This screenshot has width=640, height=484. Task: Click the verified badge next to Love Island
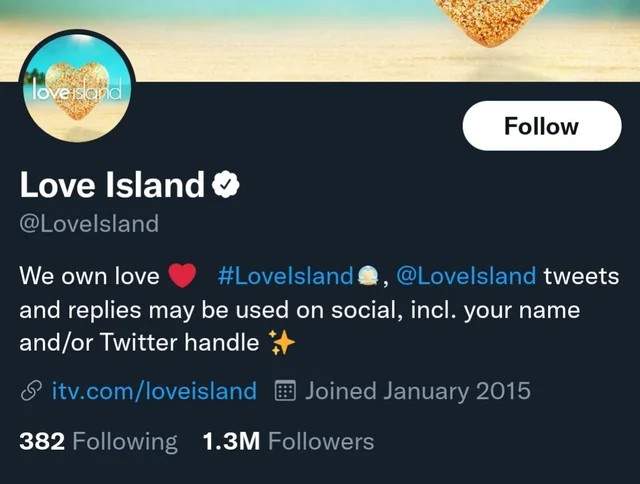coord(226,185)
